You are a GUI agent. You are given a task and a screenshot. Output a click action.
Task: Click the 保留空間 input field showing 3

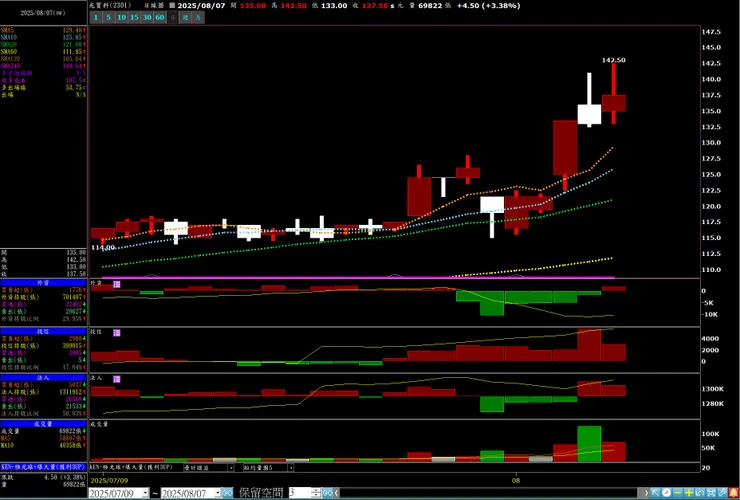pos(300,493)
